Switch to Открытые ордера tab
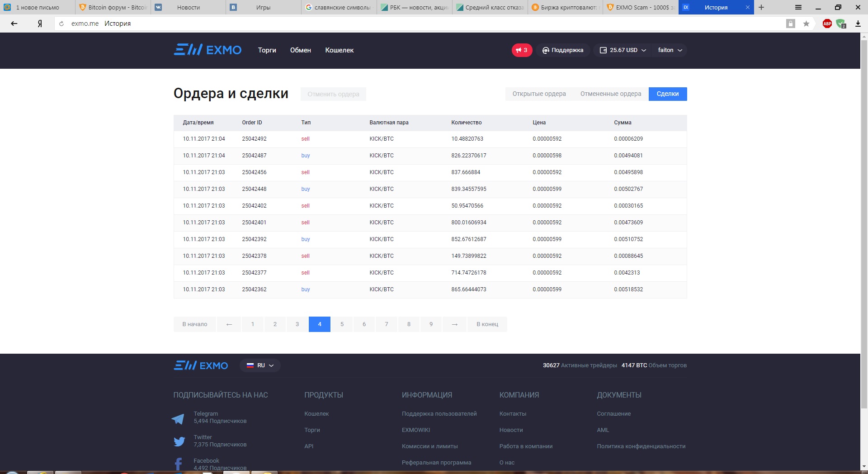The image size is (868, 474). (539, 94)
